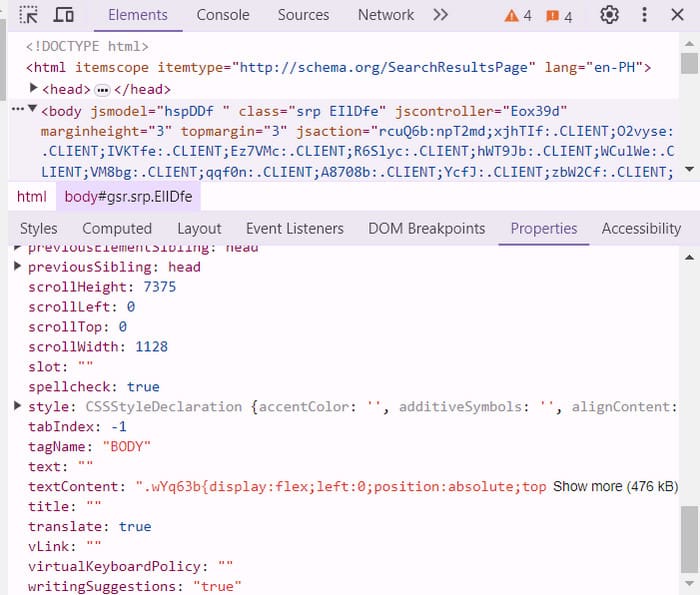Close the DevTools panel
Screen dimensions: 700x595
click(x=677, y=15)
